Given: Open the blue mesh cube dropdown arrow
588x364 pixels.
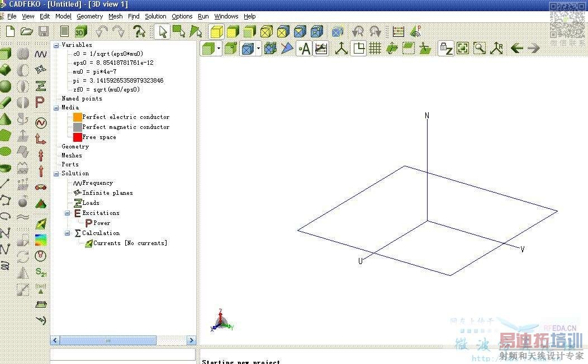Looking at the screenshot, I should click(x=258, y=49).
